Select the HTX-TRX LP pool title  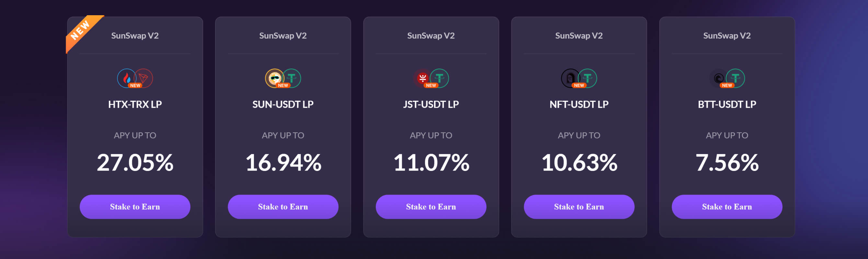135,104
